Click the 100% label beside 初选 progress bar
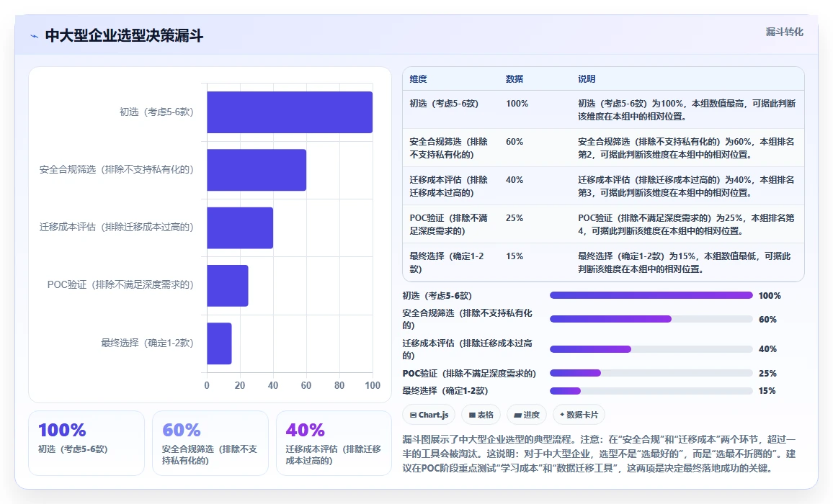 click(x=770, y=296)
